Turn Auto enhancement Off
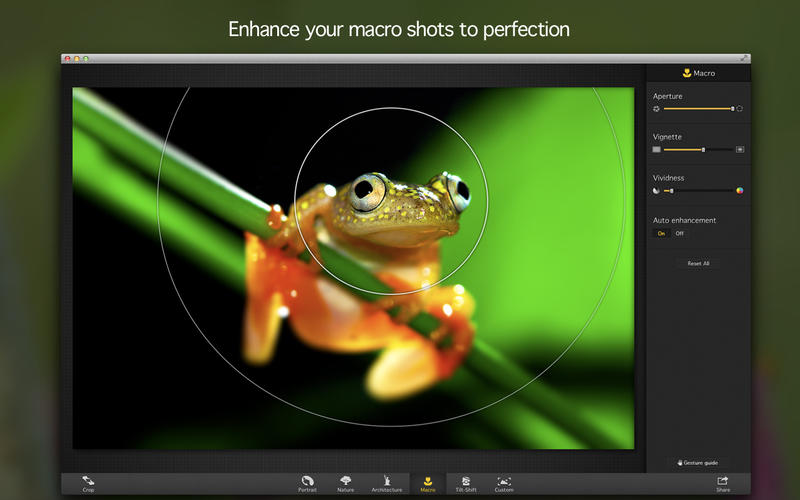 click(679, 233)
